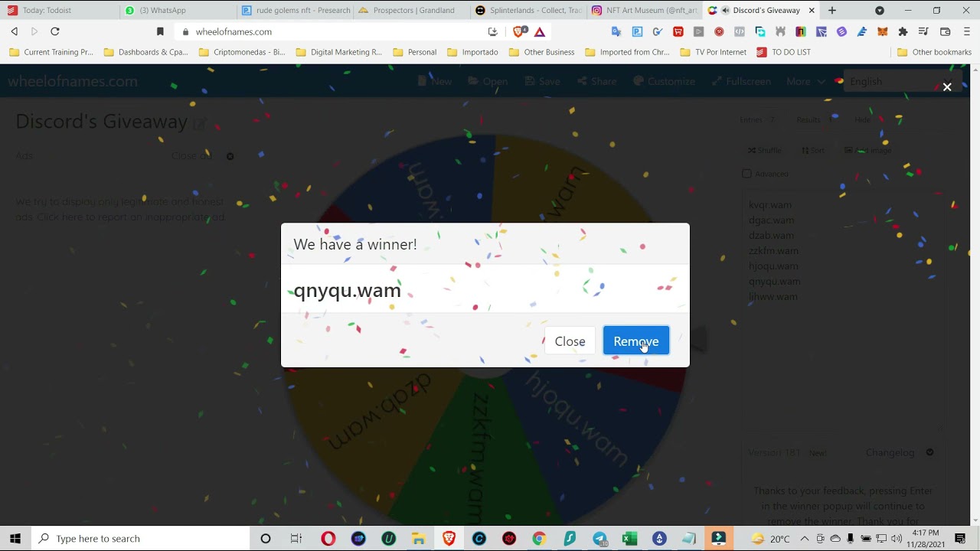This screenshot has width=980, height=551.
Task: Click the media control playlist icon
Action: tap(923, 31)
